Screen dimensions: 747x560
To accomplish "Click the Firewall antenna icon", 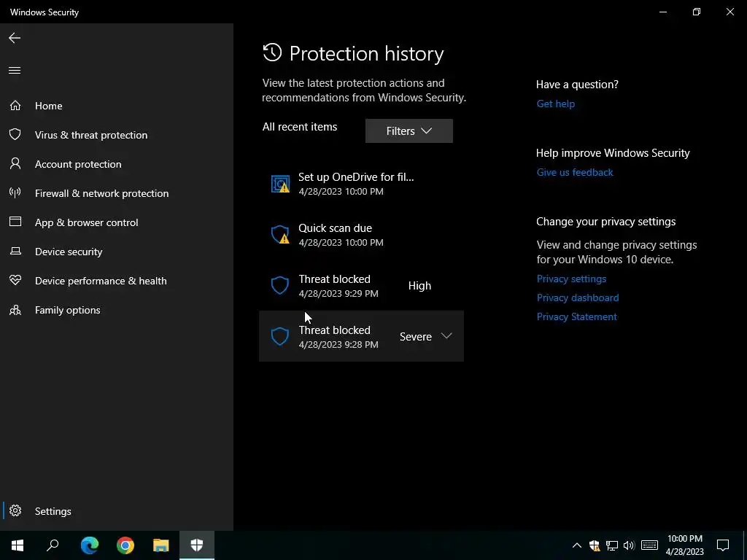I will 15,192.
